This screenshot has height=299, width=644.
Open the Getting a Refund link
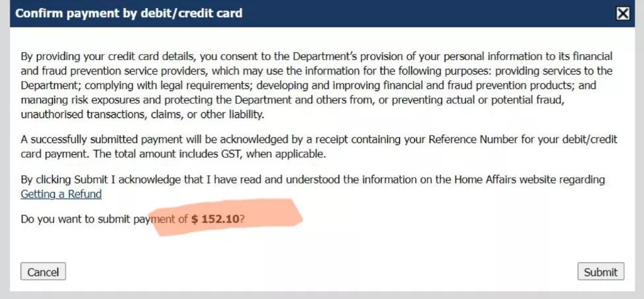click(61, 194)
